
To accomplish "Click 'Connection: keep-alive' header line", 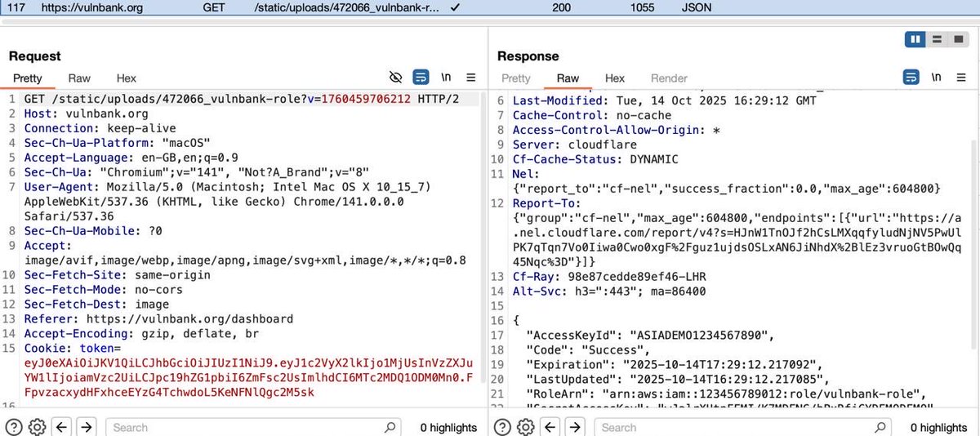I will 100,128.
